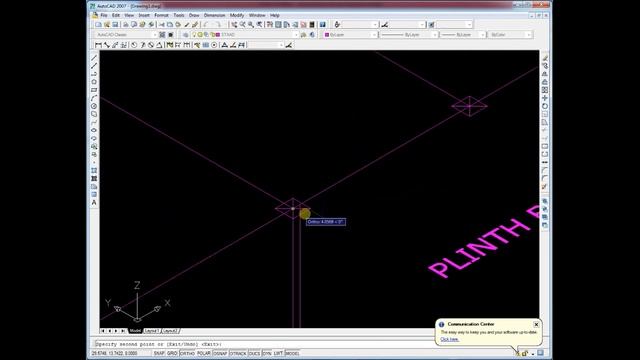This screenshot has width=640, height=360.
Task: Open the Draw menu
Action: (x=194, y=15)
